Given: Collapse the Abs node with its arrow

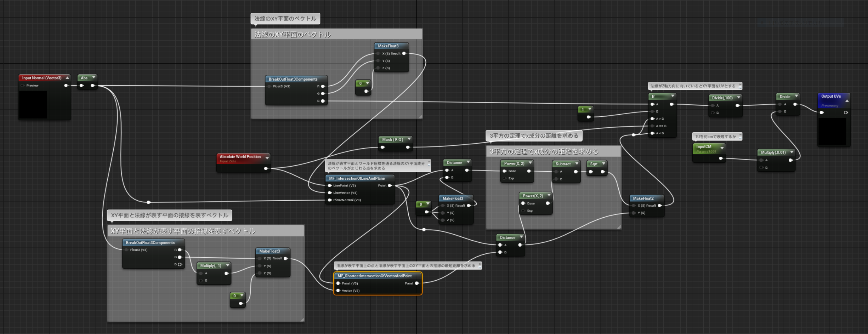Looking at the screenshot, I should point(94,77).
